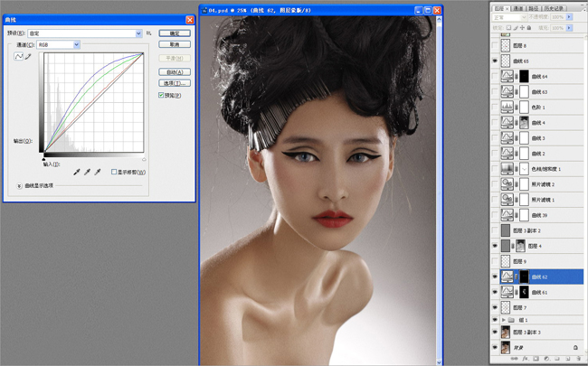
Task: Click the 曲线 4 layer mask thumbnail
Action: coord(525,123)
